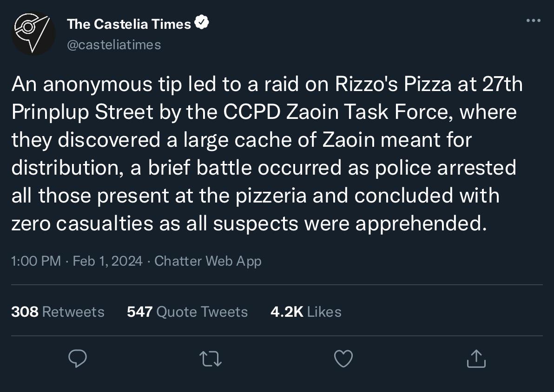Click The Castelia Times display name
Viewport: 554px width, 392px height.
[x=129, y=24]
